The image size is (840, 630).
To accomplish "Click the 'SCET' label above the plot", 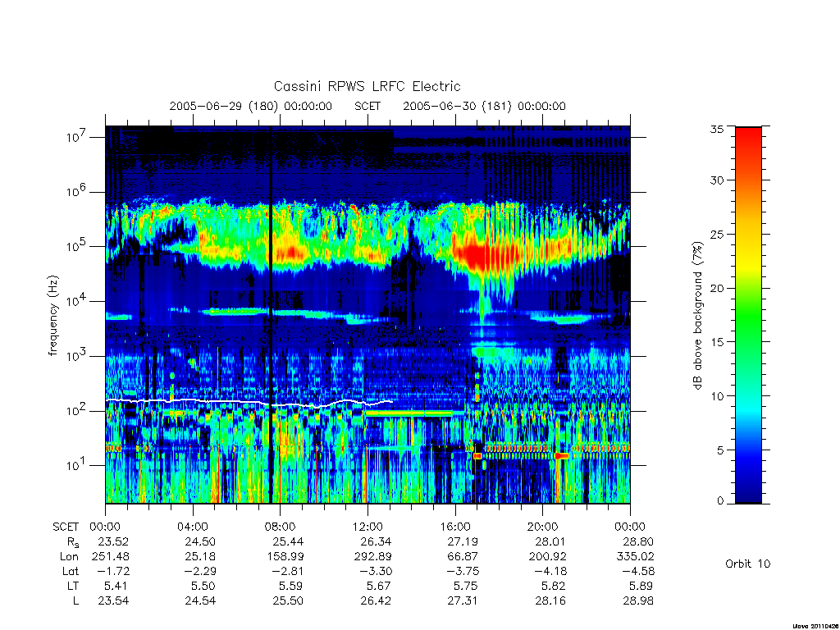I will click(367, 106).
